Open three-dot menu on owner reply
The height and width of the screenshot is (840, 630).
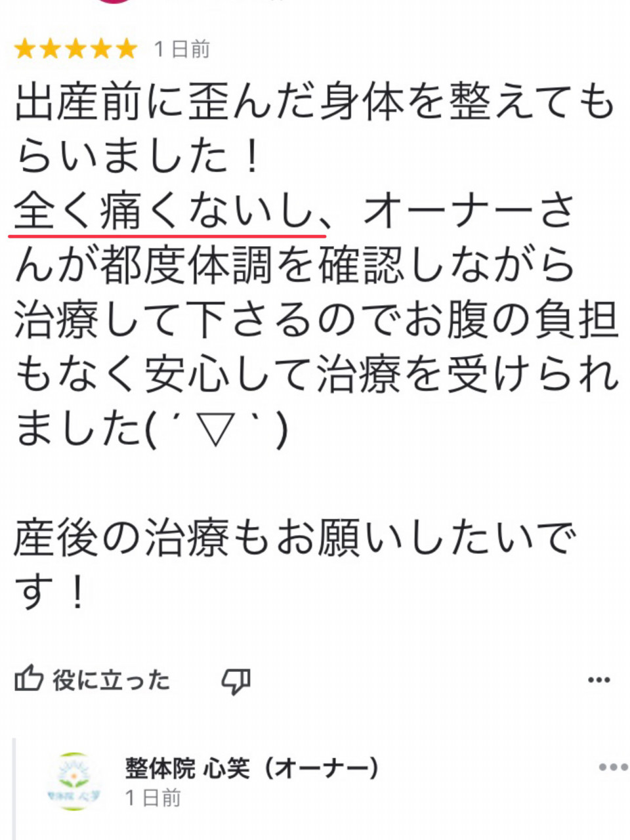point(614,766)
